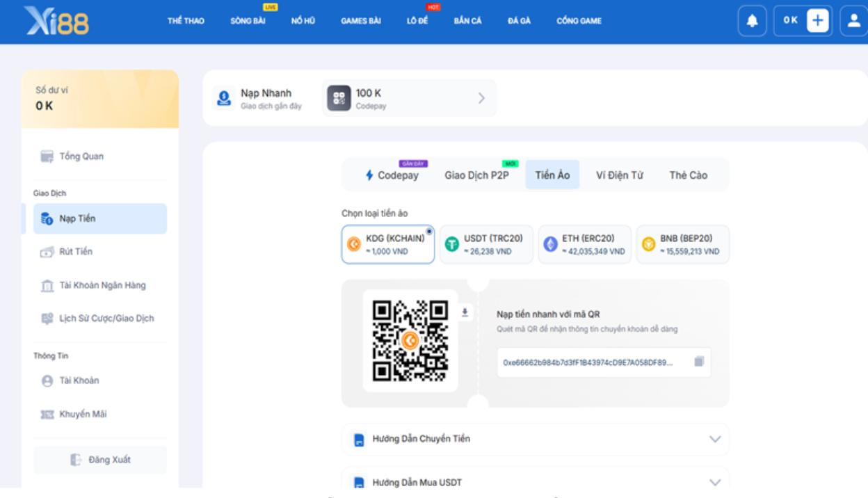Click the USDT Tether coin icon

coord(452,244)
